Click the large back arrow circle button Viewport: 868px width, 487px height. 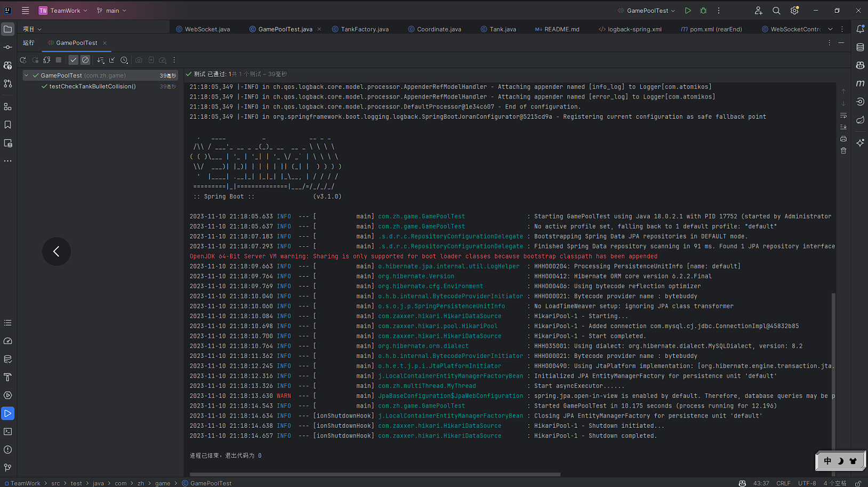click(57, 251)
